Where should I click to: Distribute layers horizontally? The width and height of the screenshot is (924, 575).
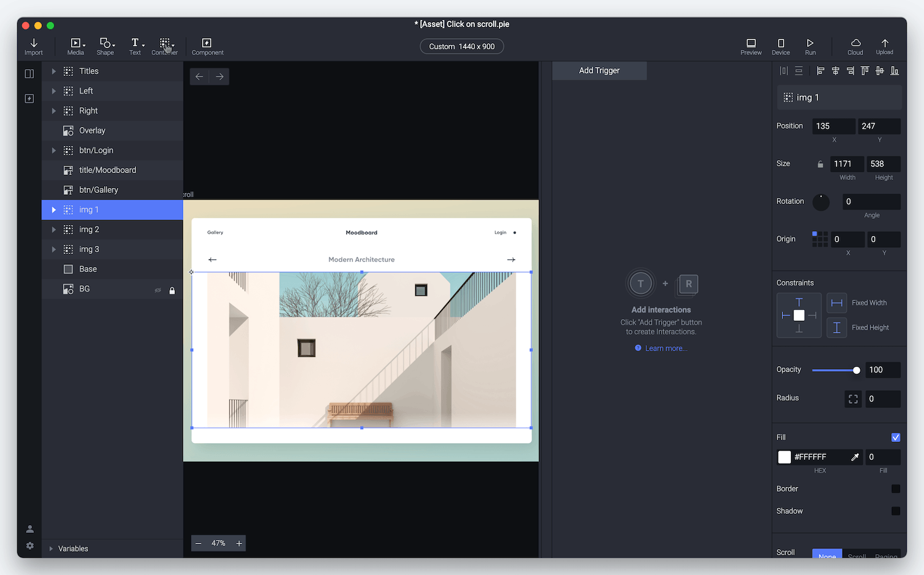coord(784,71)
